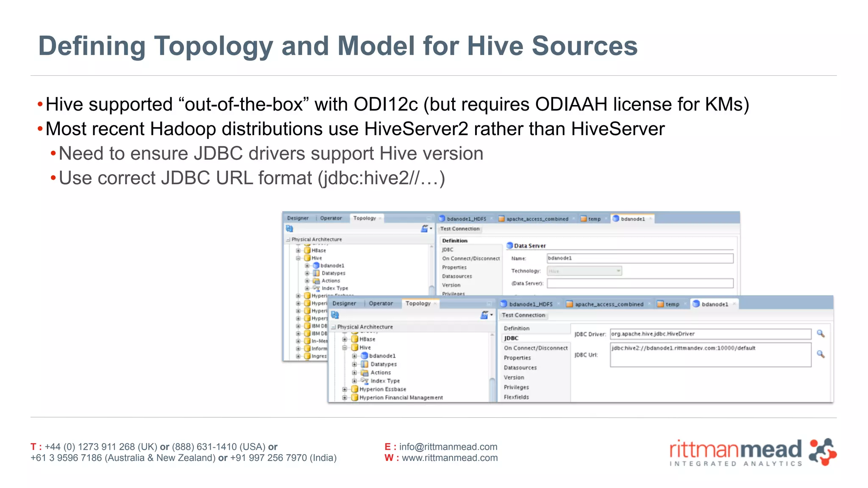Click JDBC Url search magnifier icon

click(x=821, y=354)
